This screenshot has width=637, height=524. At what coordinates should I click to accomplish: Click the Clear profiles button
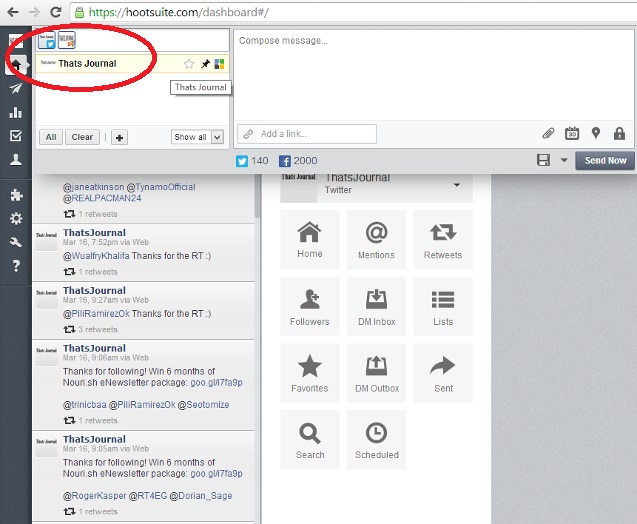[x=82, y=137]
